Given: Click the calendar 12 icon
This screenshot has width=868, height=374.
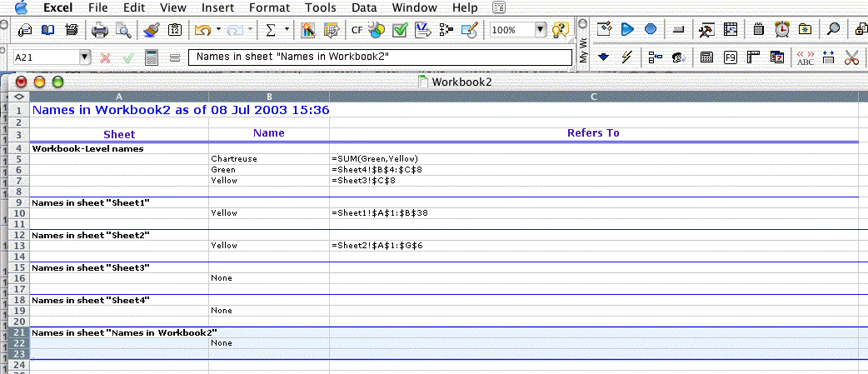Looking at the screenshot, I should [x=175, y=30].
